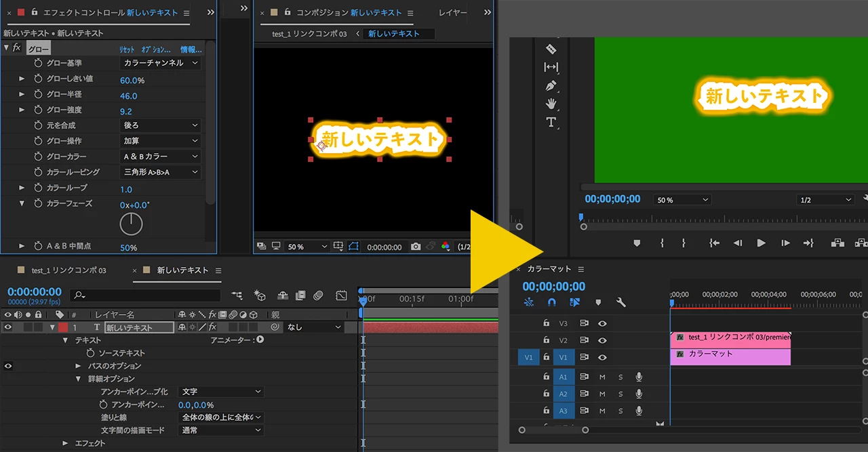Open グローカラー dropdown A & B カラー
Viewport: 868px width, 452px height.
coord(161,157)
